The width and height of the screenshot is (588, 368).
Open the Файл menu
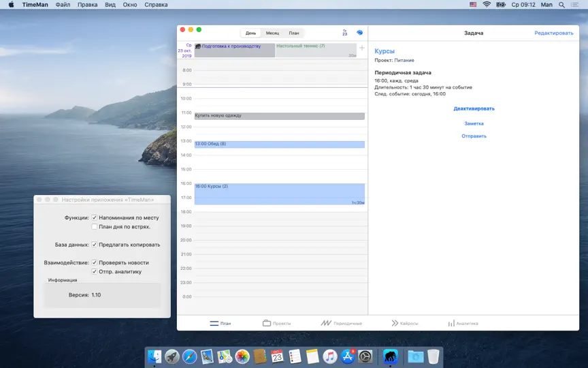coord(63,5)
